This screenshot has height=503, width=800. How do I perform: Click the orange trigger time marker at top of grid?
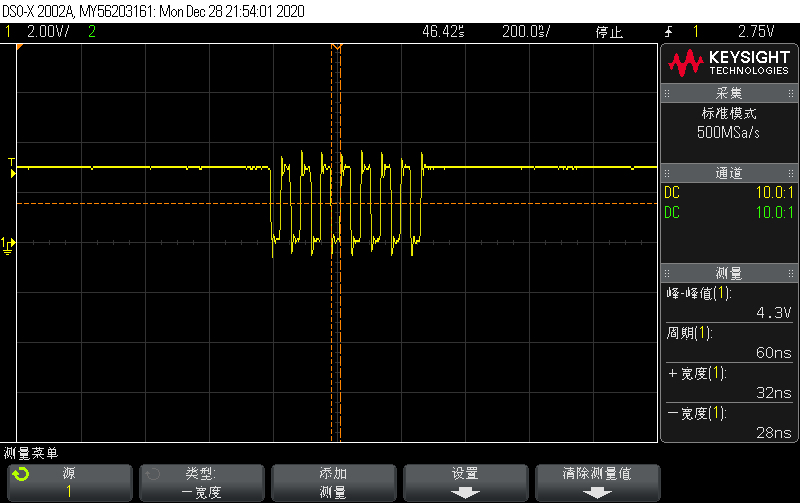coord(336,47)
